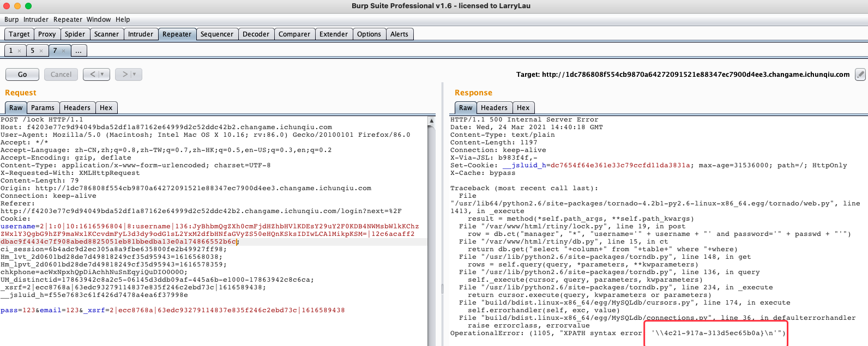Viewport: 868px width, 346px height.
Task: Select repeater tab 5
Action: pos(32,51)
